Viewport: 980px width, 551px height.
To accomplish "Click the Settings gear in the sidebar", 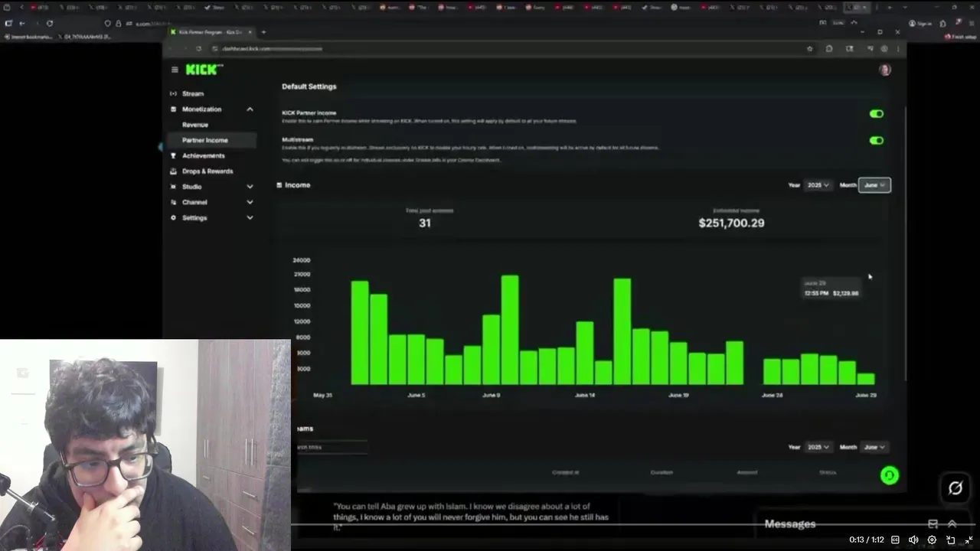I will pyautogui.click(x=173, y=218).
